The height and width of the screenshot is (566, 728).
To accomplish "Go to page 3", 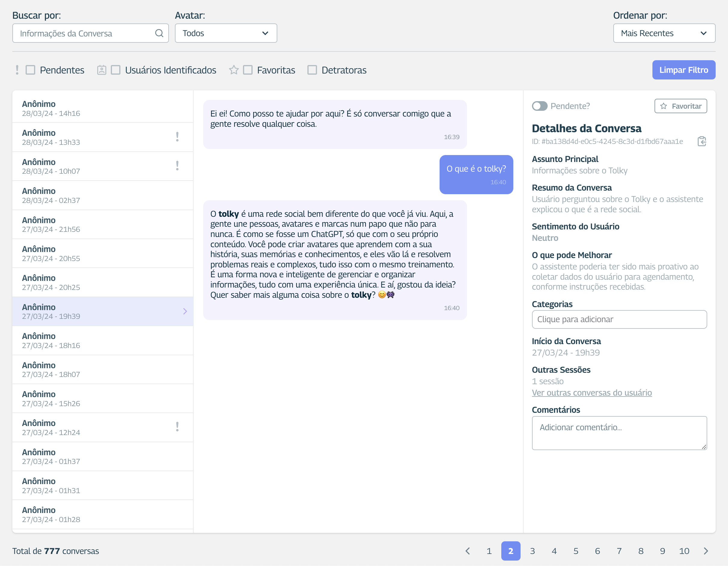I will [x=532, y=551].
